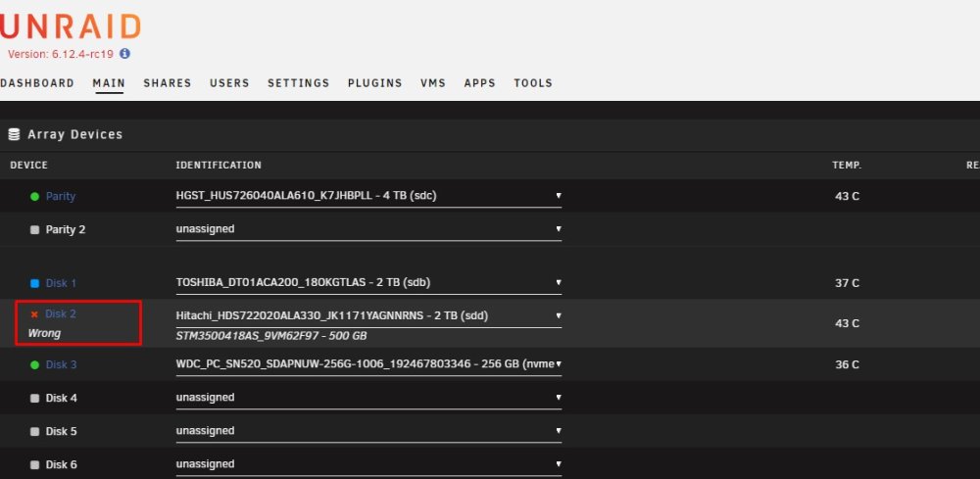Click the Array Devices section title
The height and width of the screenshot is (479, 980).
[75, 134]
